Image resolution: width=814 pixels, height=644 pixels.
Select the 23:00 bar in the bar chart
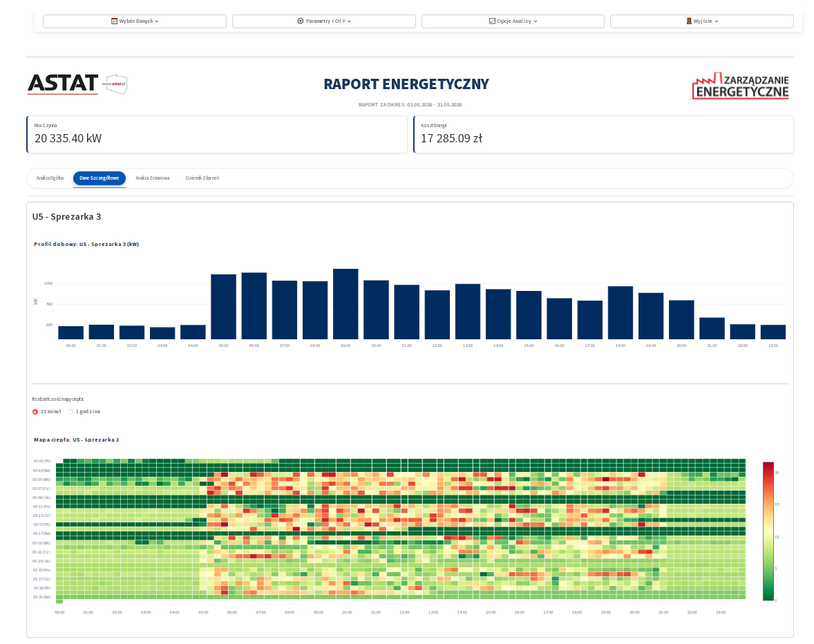click(x=773, y=332)
